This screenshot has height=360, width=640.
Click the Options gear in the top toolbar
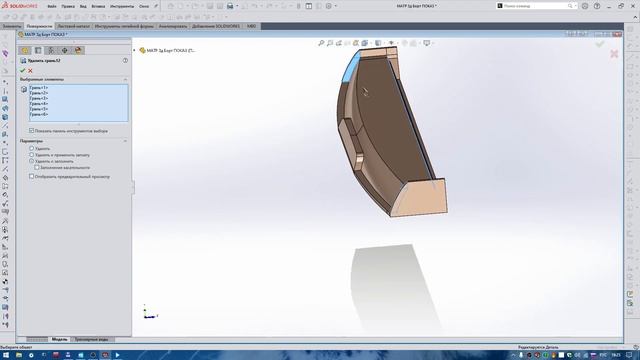pyautogui.click(x=329, y=6)
